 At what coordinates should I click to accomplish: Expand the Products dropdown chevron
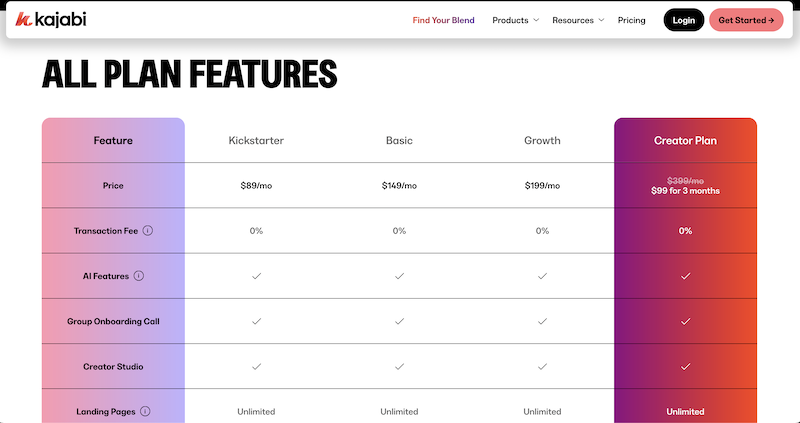536,20
